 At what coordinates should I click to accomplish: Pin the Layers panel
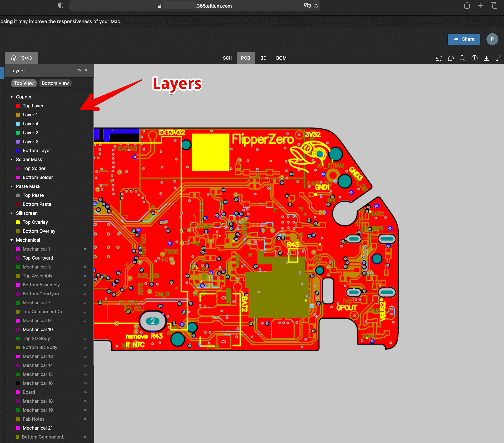[79, 71]
